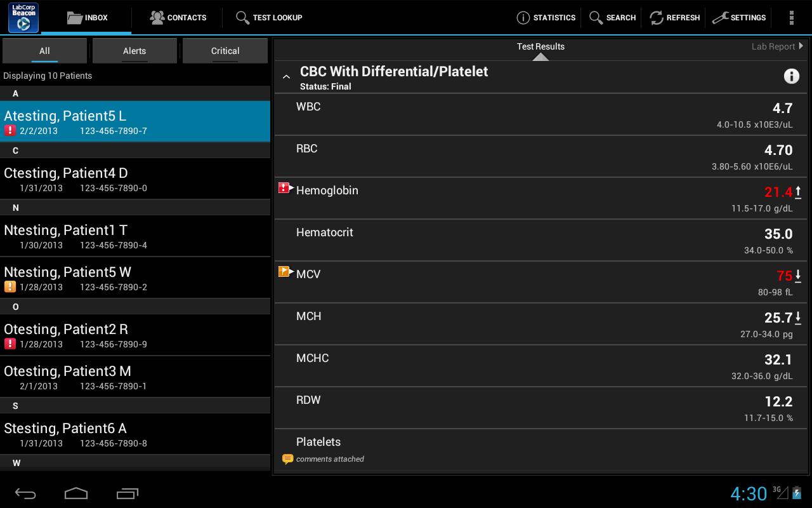Tap the Android Recent Apps button
This screenshot has height=508, width=812.
[128, 493]
